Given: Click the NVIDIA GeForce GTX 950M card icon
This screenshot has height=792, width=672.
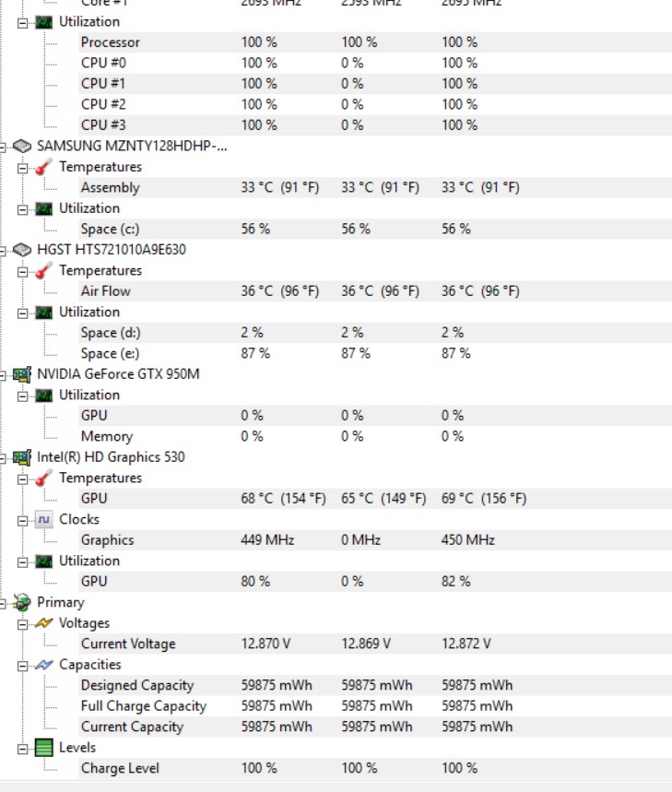Looking at the screenshot, I should tap(21, 374).
